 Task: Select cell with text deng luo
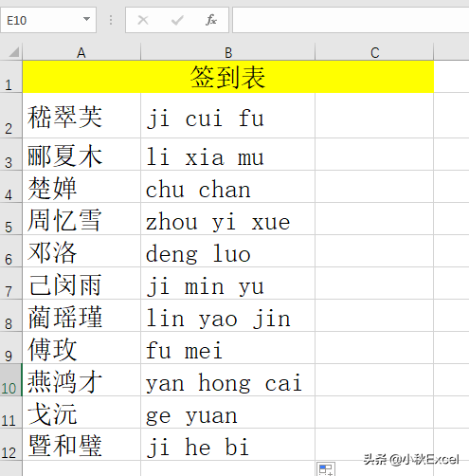pyautogui.click(x=228, y=251)
